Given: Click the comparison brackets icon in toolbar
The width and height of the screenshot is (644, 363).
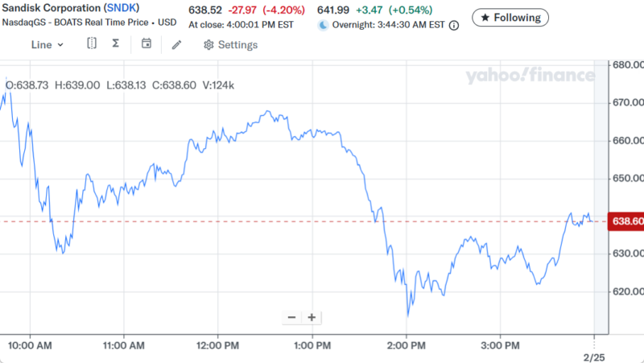Looking at the screenshot, I should [x=92, y=43].
